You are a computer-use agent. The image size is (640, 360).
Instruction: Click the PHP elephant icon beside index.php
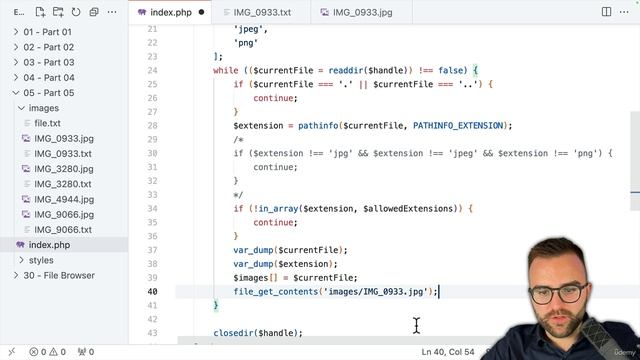tap(20, 245)
